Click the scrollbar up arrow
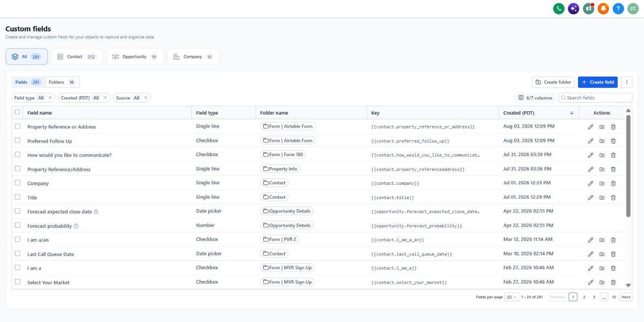This screenshot has height=322, width=644. [x=628, y=110]
